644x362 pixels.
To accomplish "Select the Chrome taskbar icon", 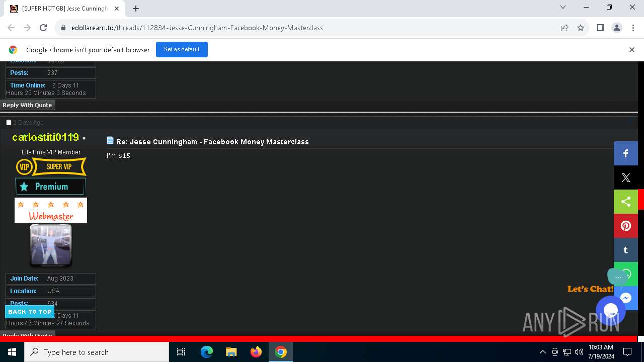I will pyautogui.click(x=281, y=352).
